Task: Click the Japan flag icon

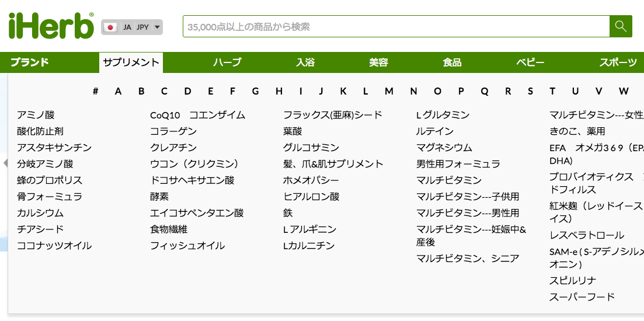Action: (110, 27)
